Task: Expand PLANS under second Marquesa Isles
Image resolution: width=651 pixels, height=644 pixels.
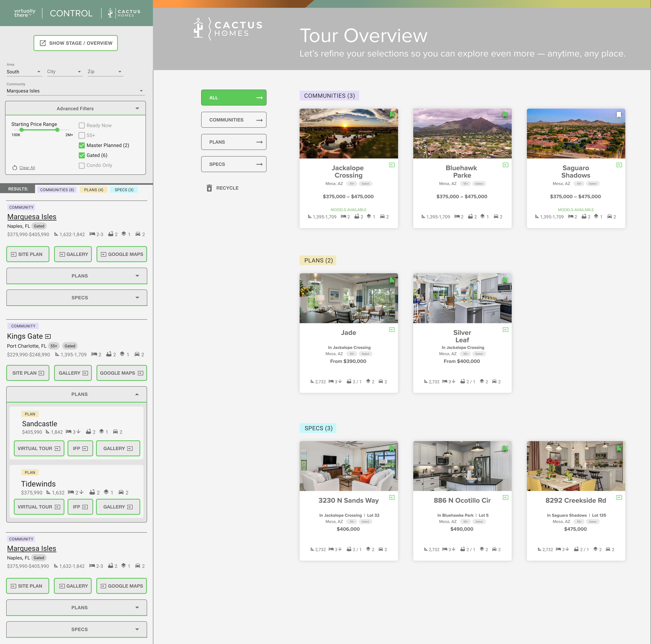Action: coord(77,608)
